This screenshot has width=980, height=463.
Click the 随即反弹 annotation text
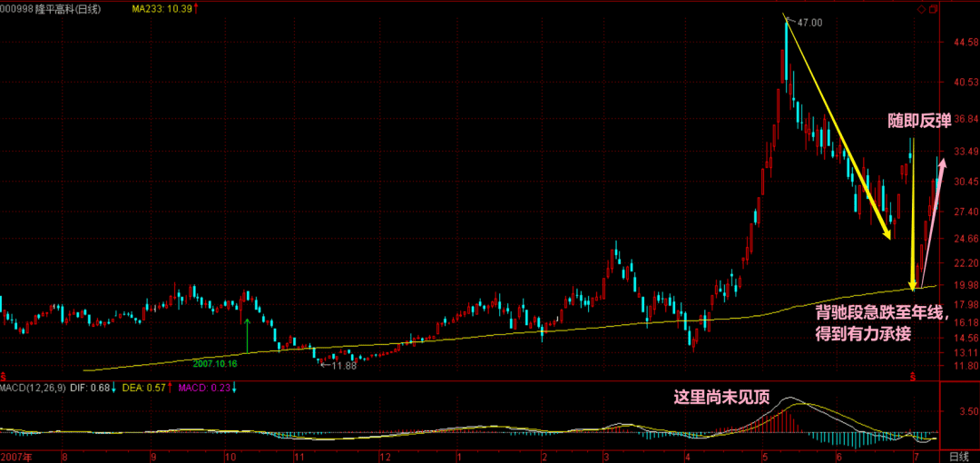coord(918,121)
